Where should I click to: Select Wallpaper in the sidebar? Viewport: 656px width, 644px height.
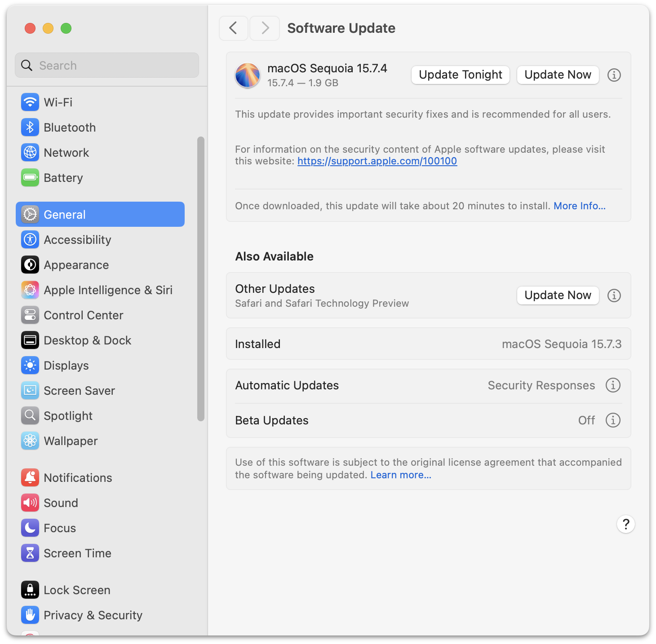point(71,441)
